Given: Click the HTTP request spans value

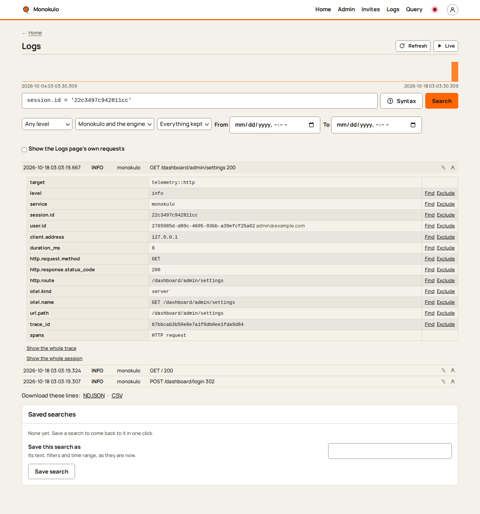Looking at the screenshot, I should tap(169, 335).
